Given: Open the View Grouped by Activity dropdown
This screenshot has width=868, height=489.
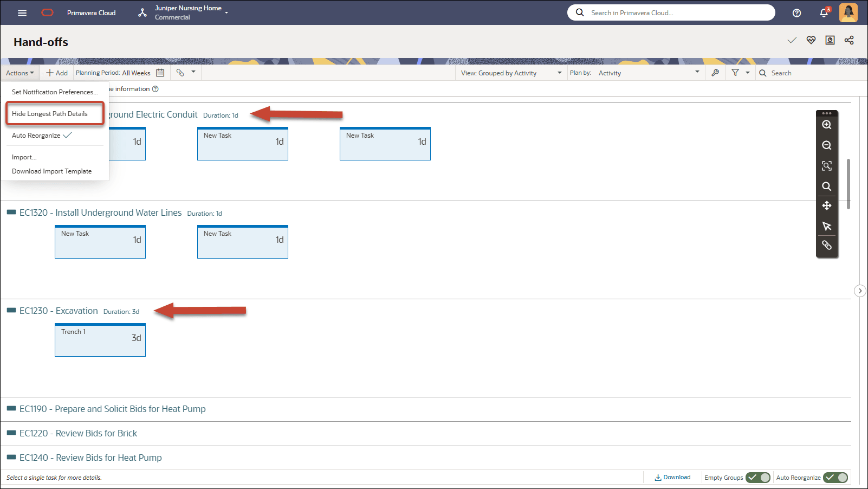Looking at the screenshot, I should coord(511,73).
